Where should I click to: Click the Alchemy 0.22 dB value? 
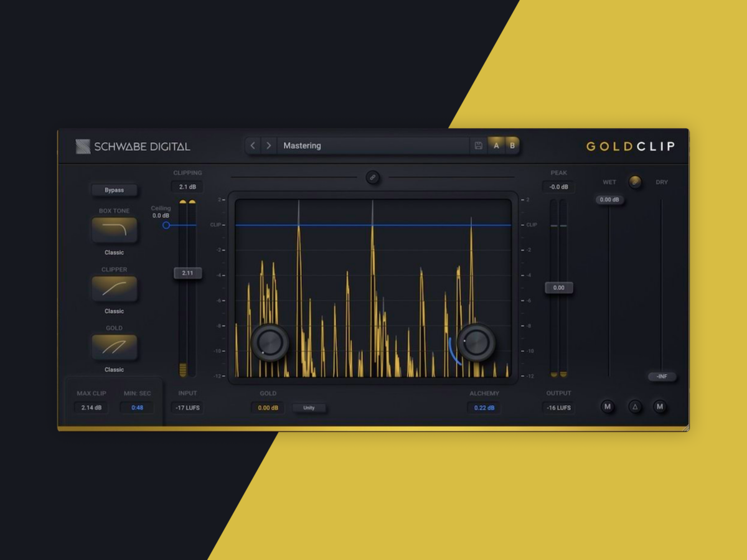tap(484, 408)
